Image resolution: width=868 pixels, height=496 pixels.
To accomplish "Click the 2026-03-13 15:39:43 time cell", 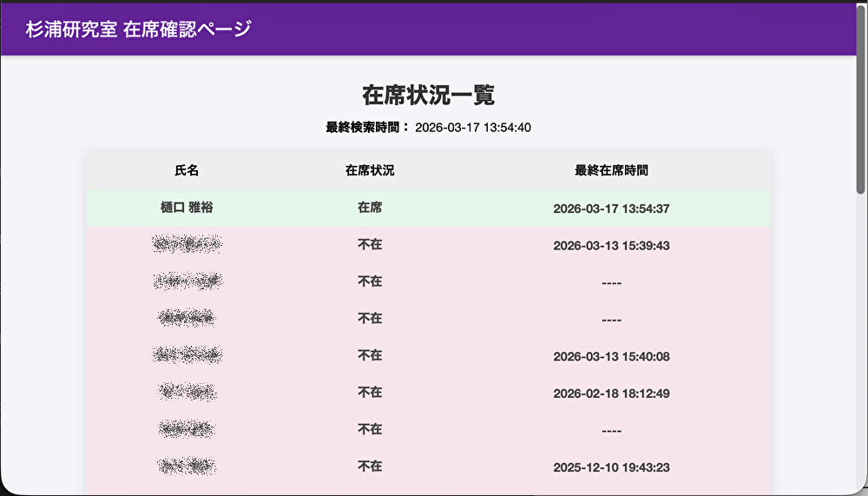I will click(x=611, y=246).
